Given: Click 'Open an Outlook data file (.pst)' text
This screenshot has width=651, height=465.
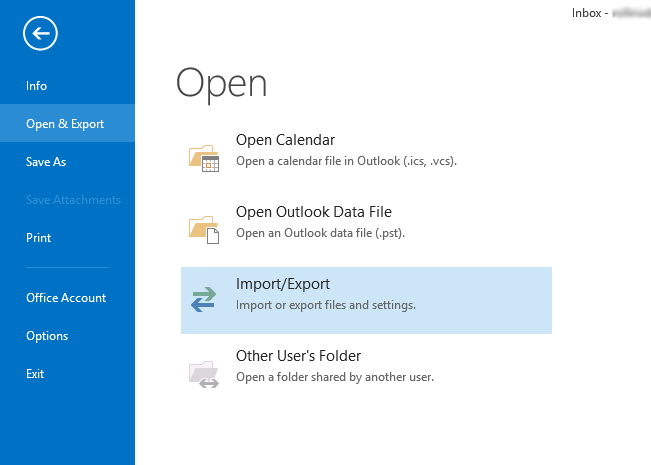Looking at the screenshot, I should pyautogui.click(x=320, y=233).
